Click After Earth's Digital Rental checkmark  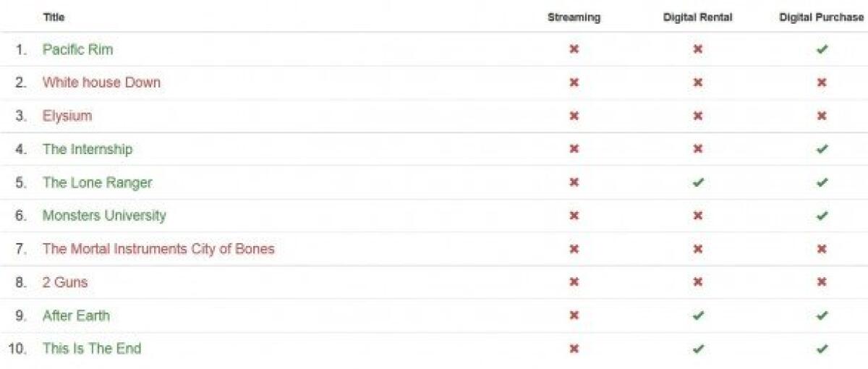[698, 315]
